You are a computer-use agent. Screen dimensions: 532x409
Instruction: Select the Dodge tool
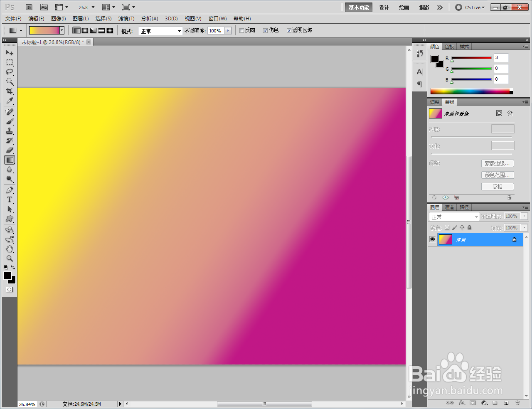coord(10,179)
